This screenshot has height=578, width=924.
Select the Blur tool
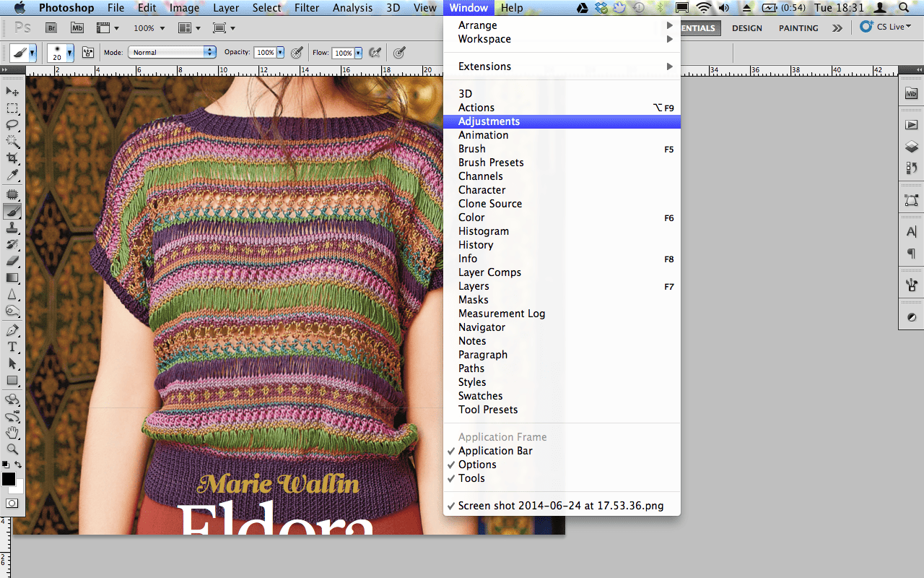12,295
